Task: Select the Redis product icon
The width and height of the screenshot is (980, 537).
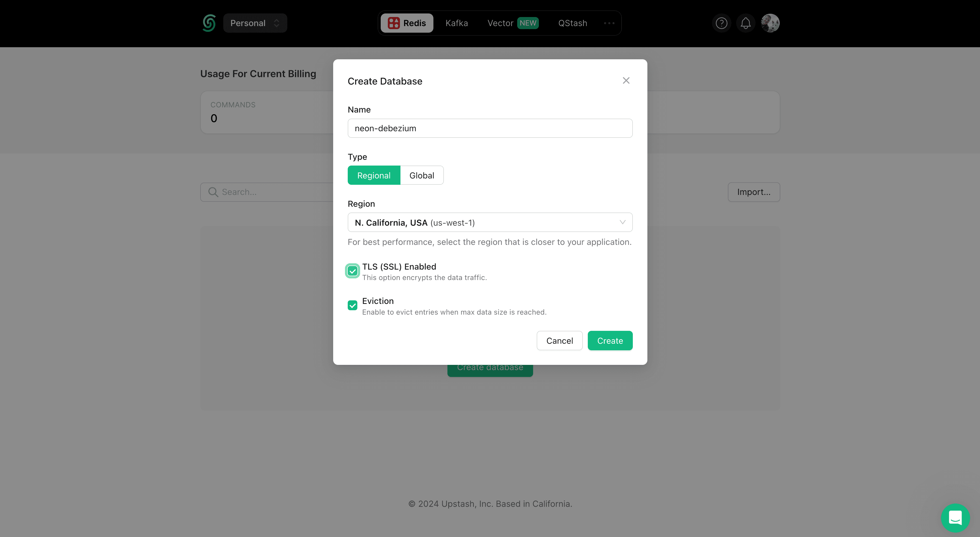Action: tap(394, 23)
